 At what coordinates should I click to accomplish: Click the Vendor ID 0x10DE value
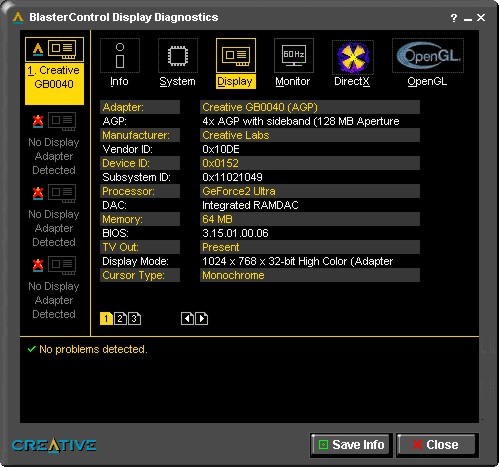tap(221, 149)
